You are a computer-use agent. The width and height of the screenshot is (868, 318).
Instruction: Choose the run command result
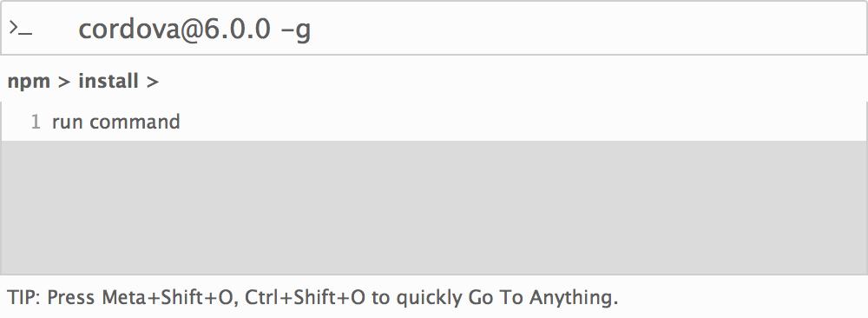(434, 122)
